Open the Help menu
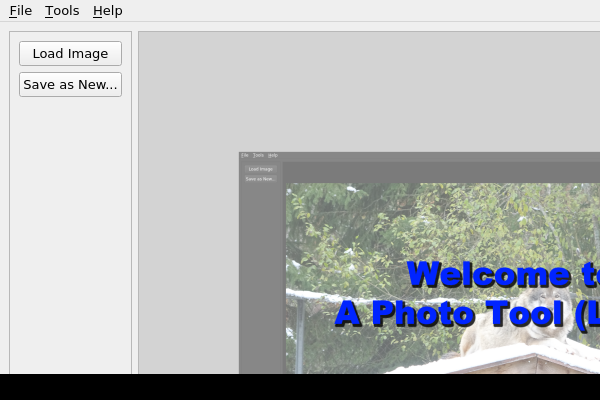Image resolution: width=600 pixels, height=400 pixels. pos(108,11)
